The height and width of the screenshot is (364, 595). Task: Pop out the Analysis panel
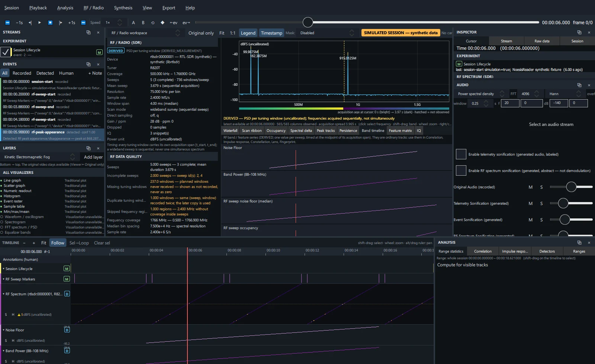pyautogui.click(x=579, y=243)
